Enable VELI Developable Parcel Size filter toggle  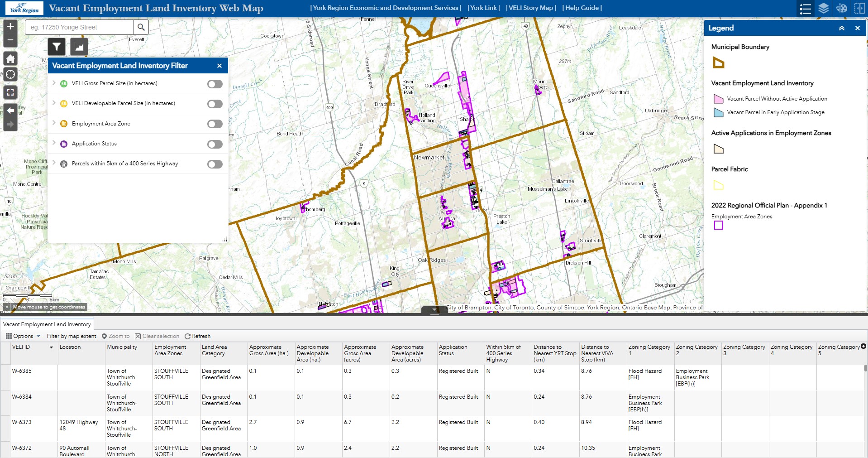(215, 104)
